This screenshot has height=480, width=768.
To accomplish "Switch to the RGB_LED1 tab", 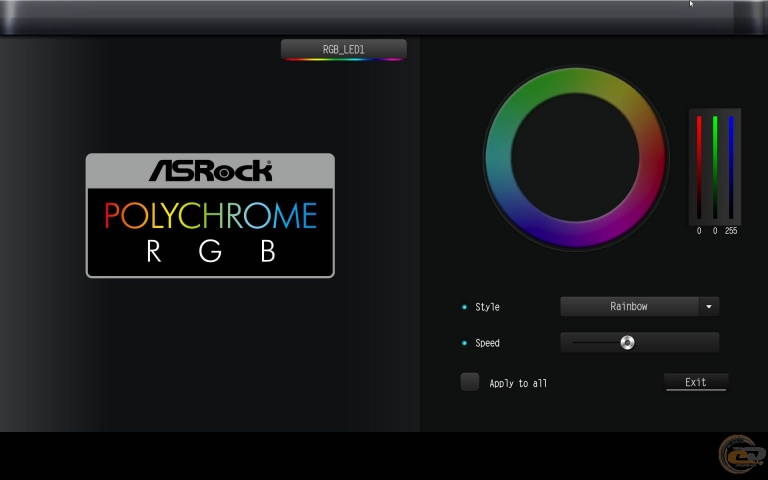I will [343, 48].
